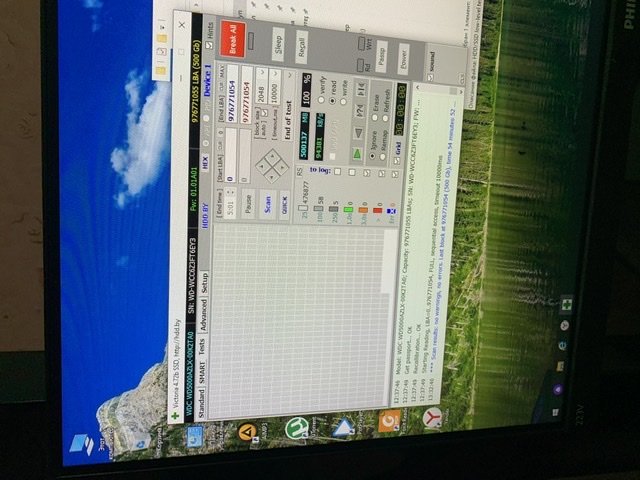Click the log panel scrollbar up arrow

pyautogui.click(x=418, y=87)
